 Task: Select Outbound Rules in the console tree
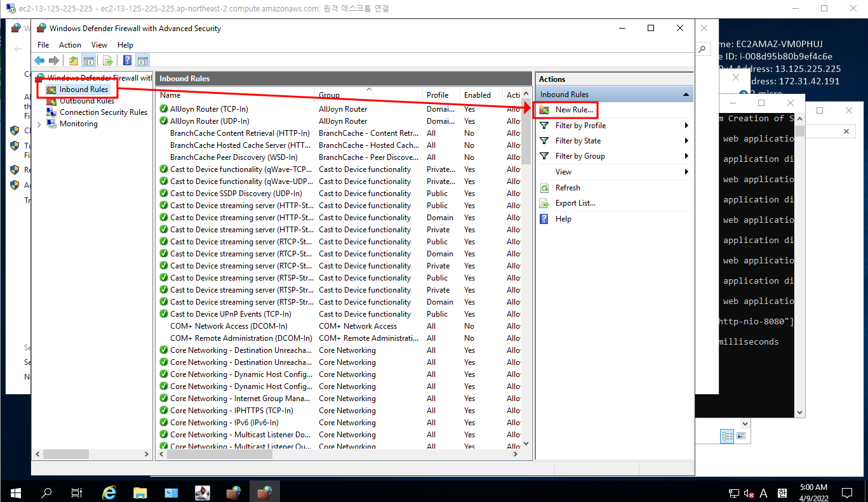point(86,101)
